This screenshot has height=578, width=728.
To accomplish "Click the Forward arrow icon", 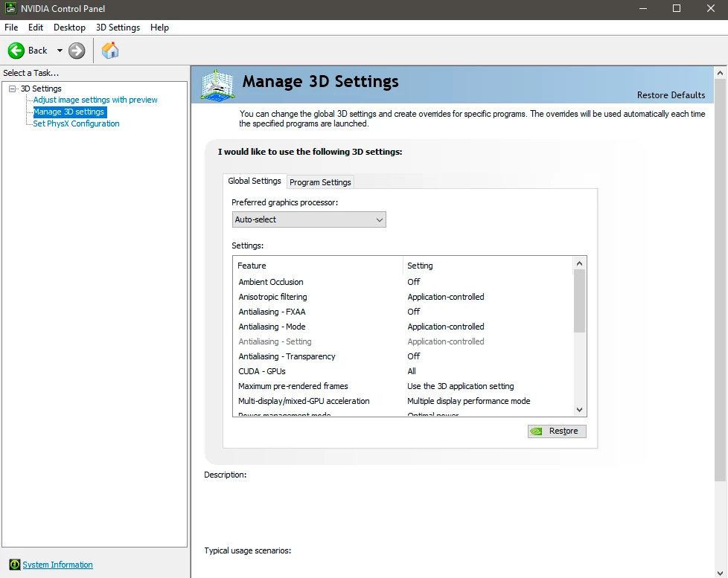I will (x=77, y=51).
